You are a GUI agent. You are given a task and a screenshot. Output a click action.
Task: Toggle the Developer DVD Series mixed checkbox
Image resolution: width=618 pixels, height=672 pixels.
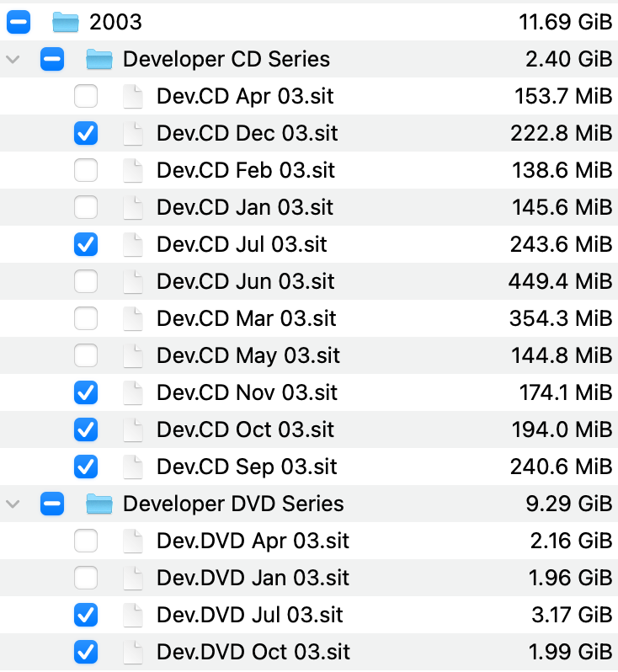coord(52,504)
